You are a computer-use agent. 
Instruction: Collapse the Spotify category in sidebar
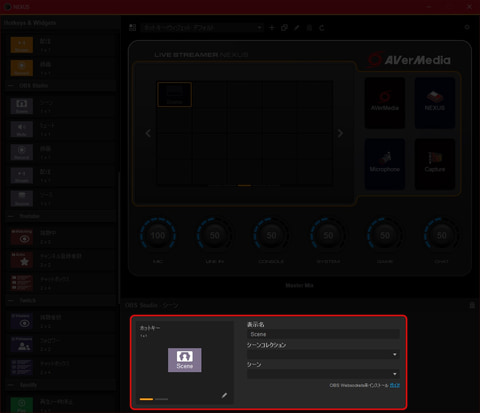click(x=11, y=385)
